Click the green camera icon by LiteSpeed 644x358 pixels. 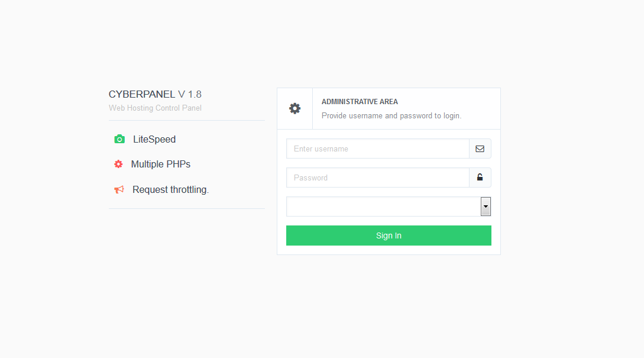point(119,139)
